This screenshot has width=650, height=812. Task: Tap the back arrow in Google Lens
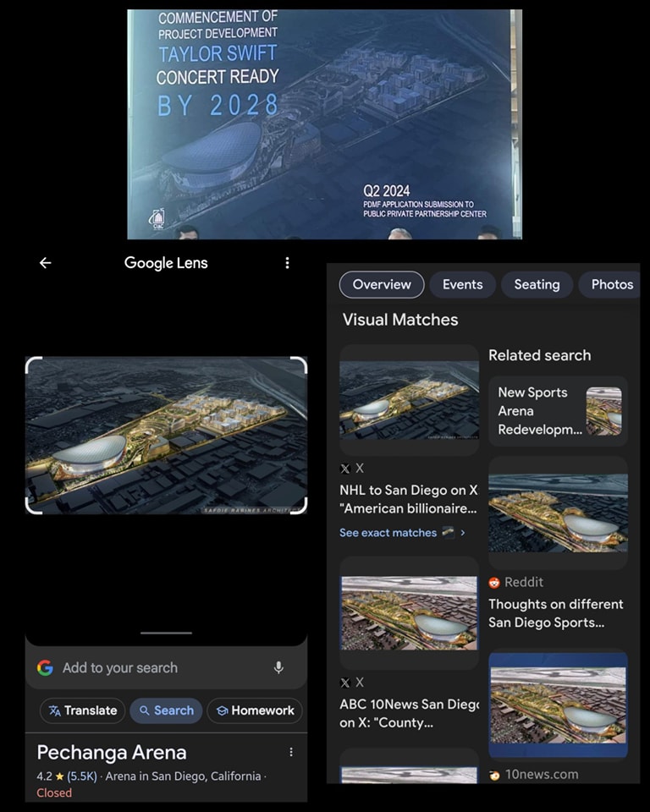pyautogui.click(x=46, y=263)
